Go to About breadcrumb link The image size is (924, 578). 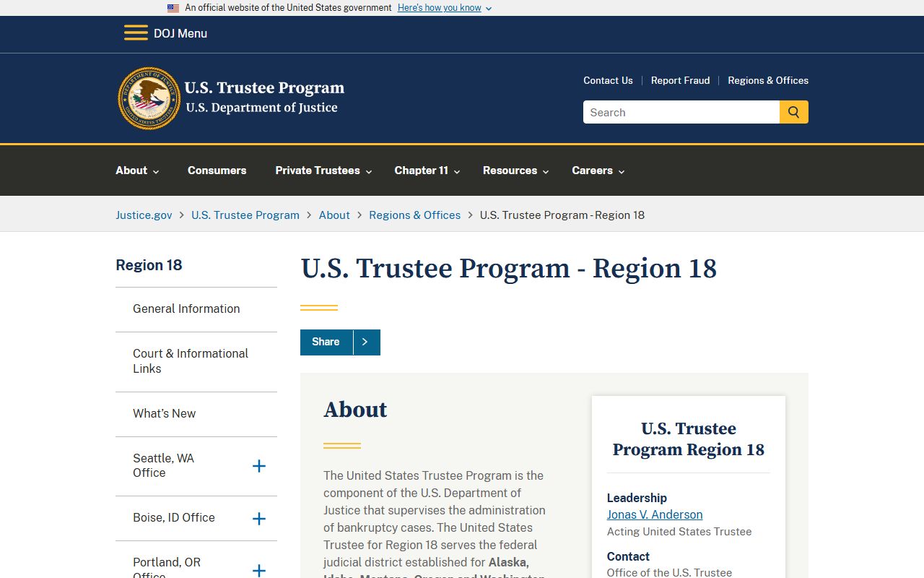[x=334, y=215]
